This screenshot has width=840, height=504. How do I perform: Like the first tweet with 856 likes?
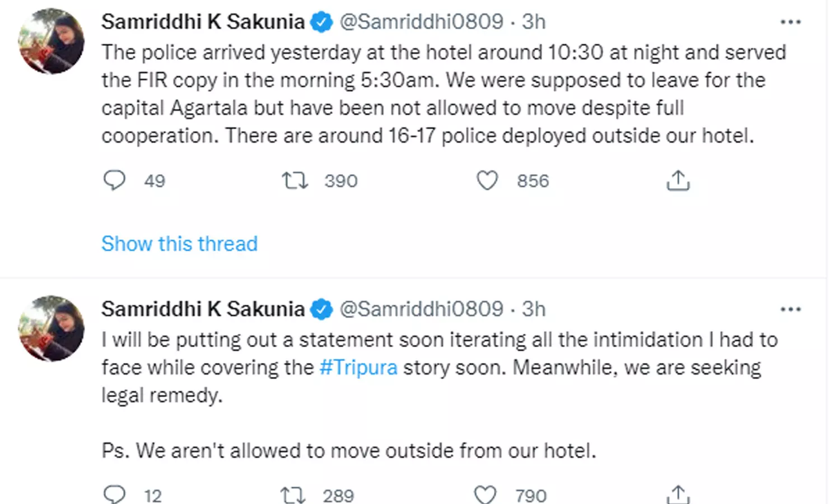click(x=487, y=180)
